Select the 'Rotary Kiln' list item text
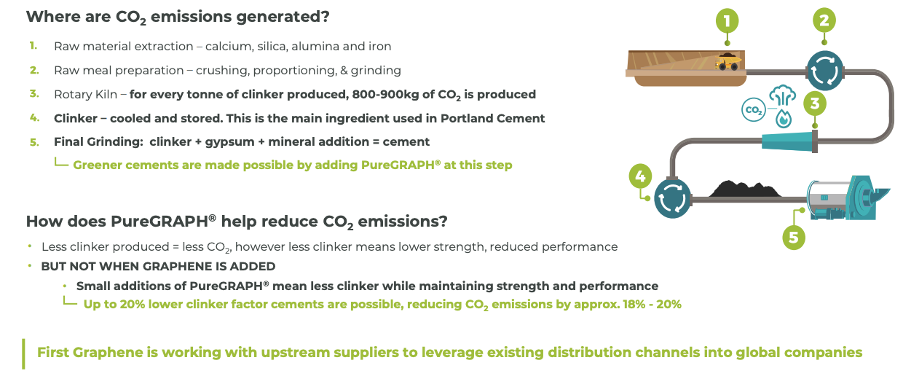 [295, 94]
